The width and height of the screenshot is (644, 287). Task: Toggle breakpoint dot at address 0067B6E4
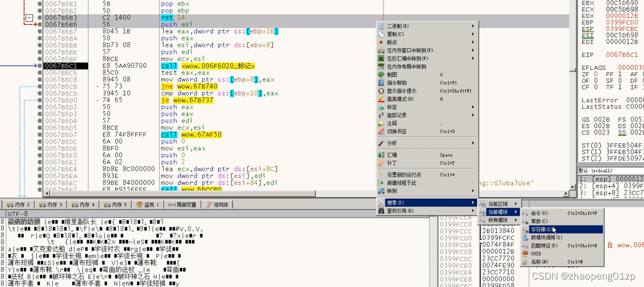coord(39,169)
